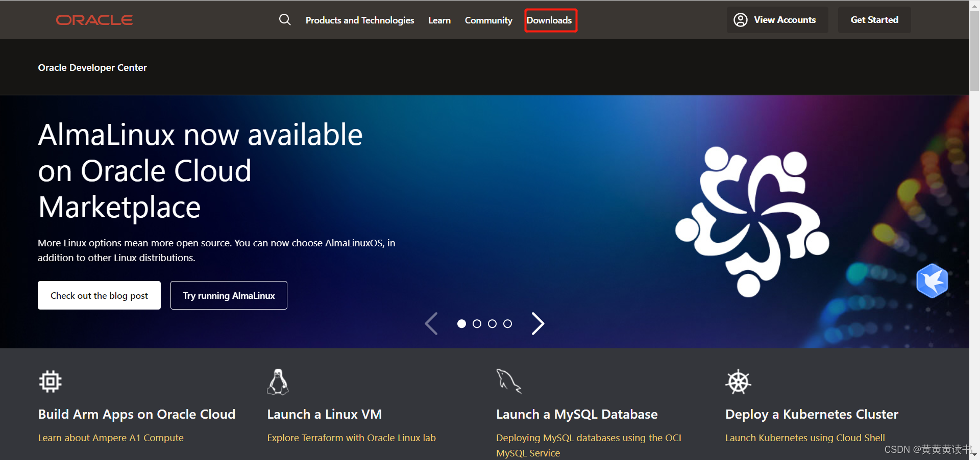Click the AlmaLinux now available headline

point(200,171)
